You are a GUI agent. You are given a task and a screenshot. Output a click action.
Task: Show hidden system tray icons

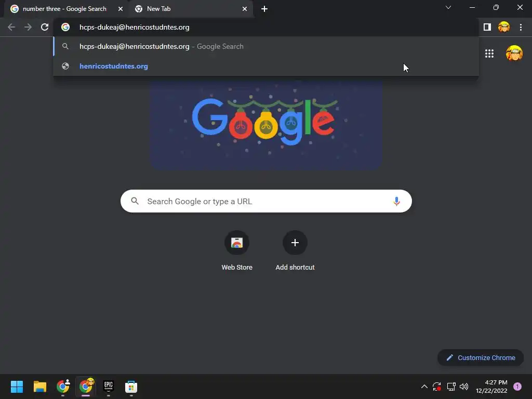[x=424, y=387]
